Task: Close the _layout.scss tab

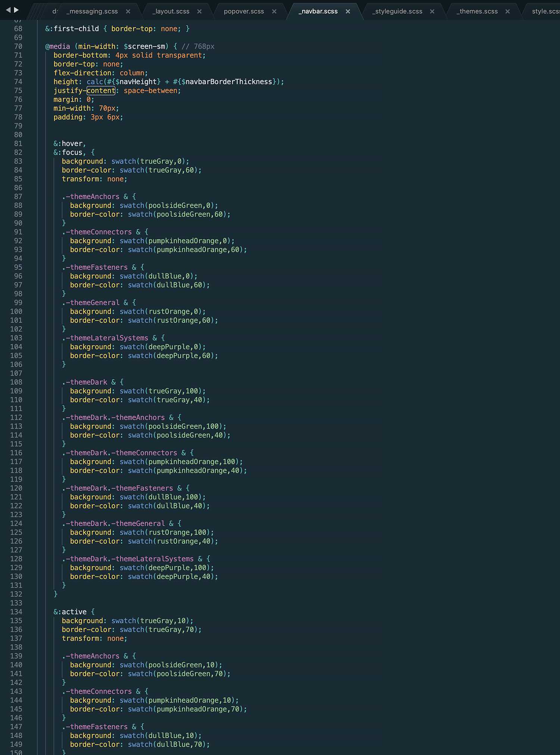Action: coord(199,12)
